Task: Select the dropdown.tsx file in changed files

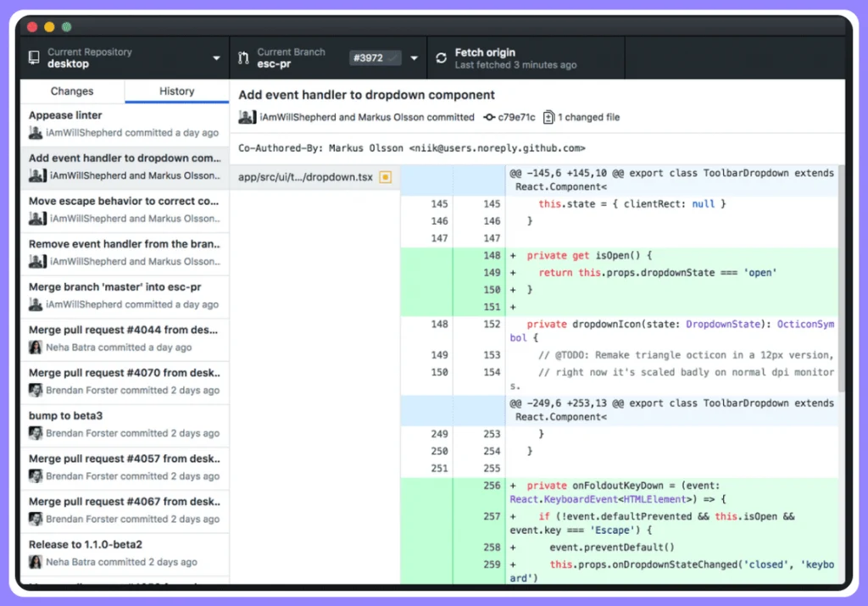Action: (314, 177)
